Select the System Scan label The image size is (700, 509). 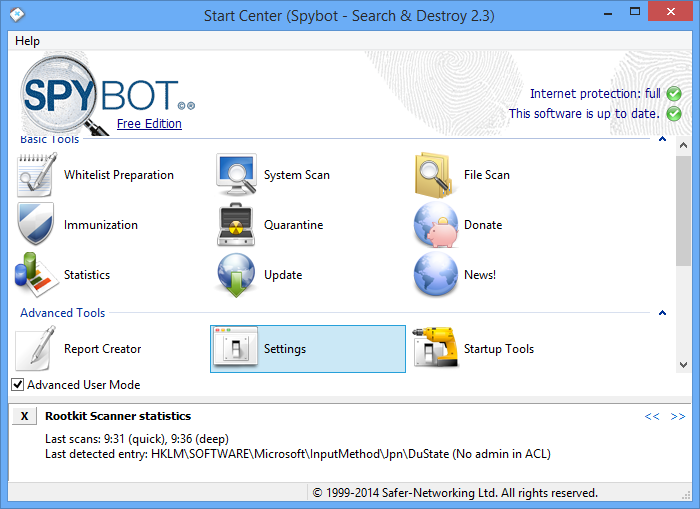(x=296, y=175)
